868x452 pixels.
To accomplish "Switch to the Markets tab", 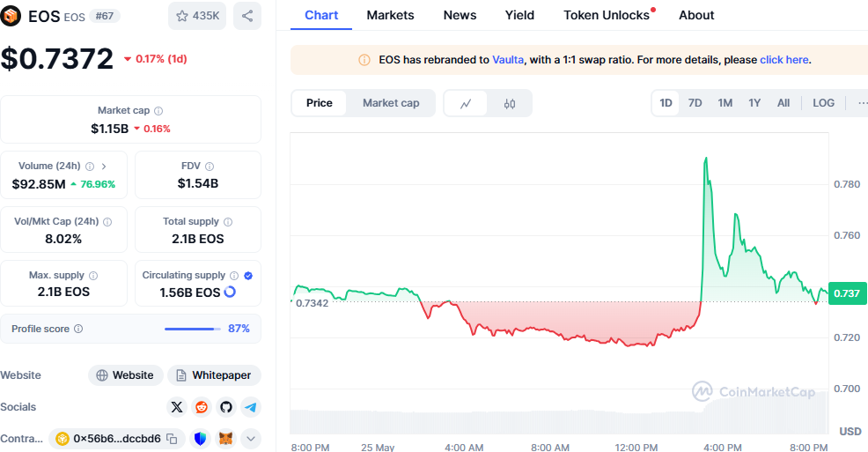I will tap(390, 15).
